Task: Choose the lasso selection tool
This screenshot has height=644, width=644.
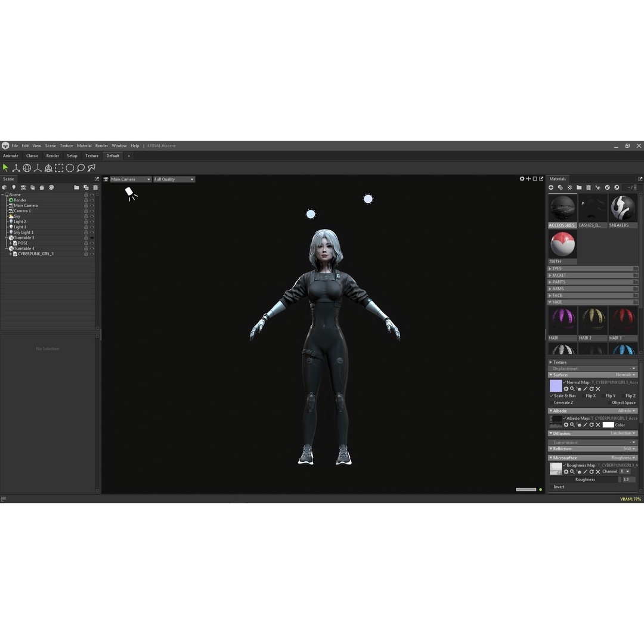Action: pyautogui.click(x=80, y=168)
